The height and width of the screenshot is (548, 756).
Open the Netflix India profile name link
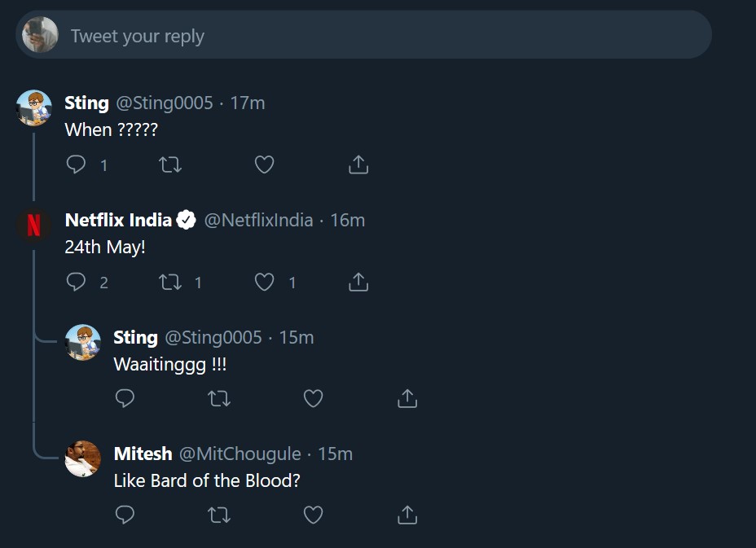point(118,220)
